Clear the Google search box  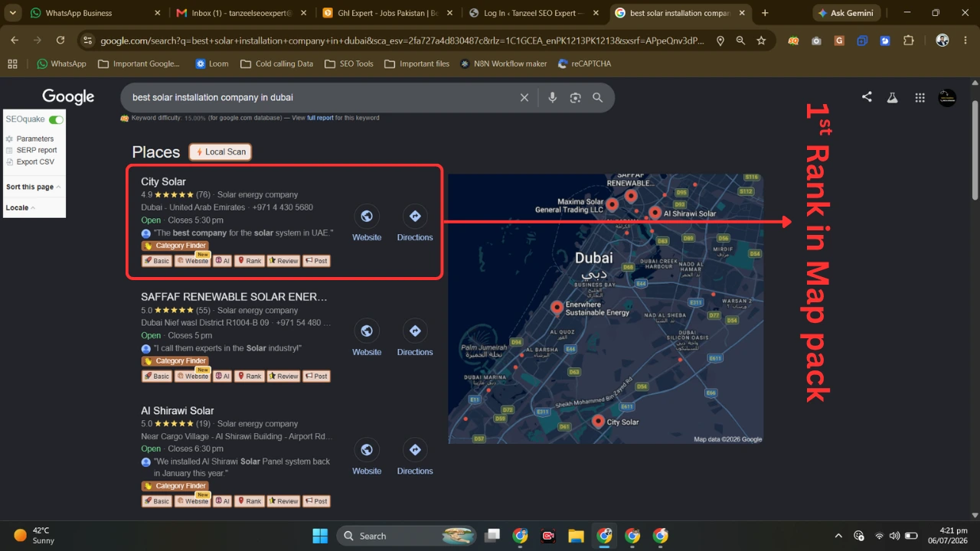524,98
